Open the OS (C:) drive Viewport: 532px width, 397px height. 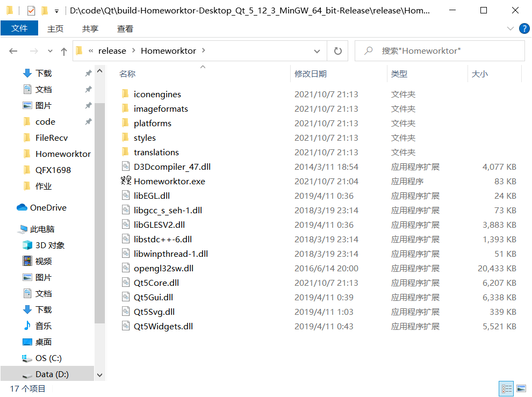click(x=48, y=358)
